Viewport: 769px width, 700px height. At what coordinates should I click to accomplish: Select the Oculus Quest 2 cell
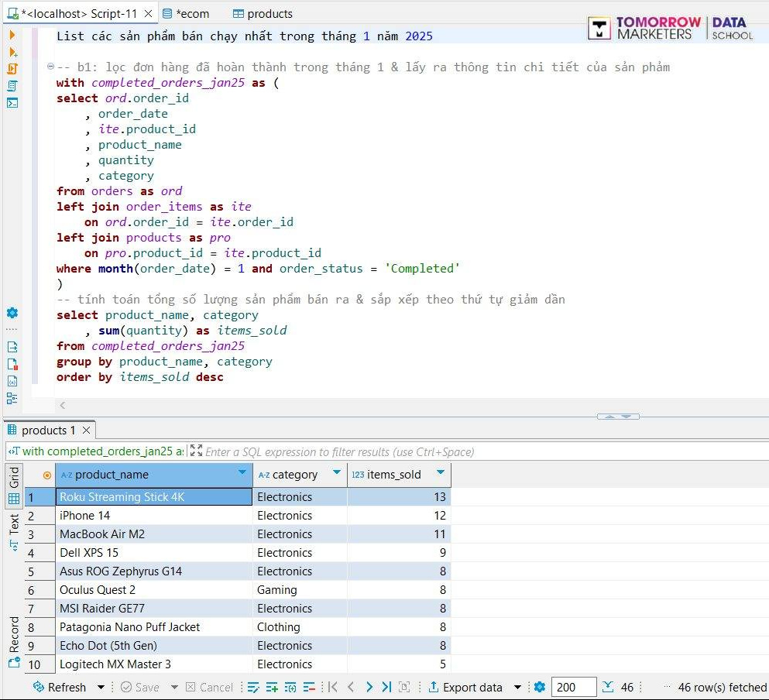[154, 589]
